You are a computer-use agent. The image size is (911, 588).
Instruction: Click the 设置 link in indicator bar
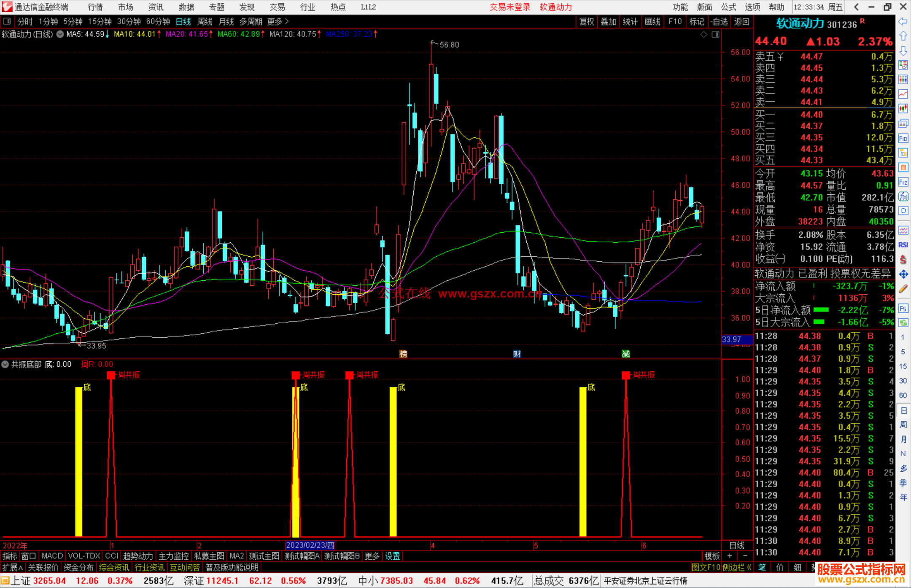coord(392,556)
